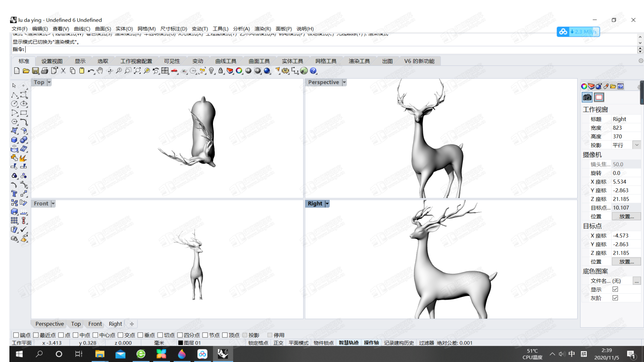This screenshot has width=644, height=362.
Task: Open the Perspective viewport dropdown arrow
Action: point(344,82)
